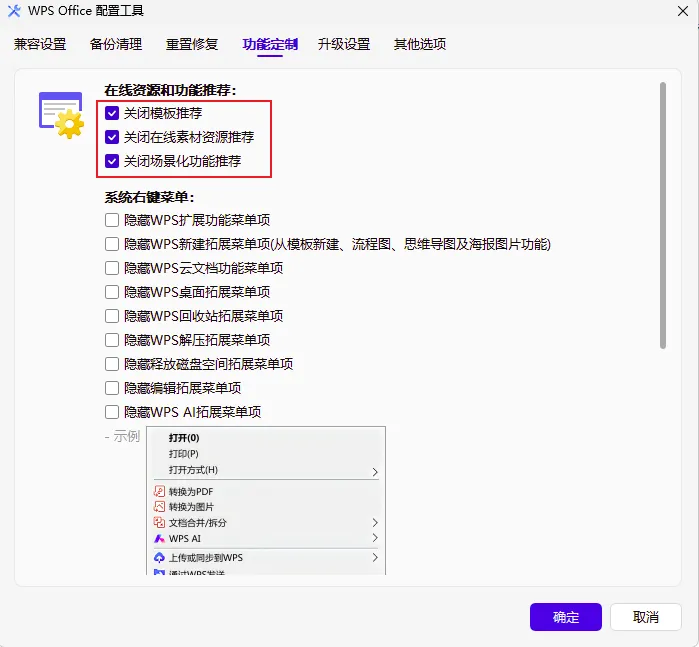Open the 其他选项 tab
The width and height of the screenshot is (699, 647).
click(420, 44)
